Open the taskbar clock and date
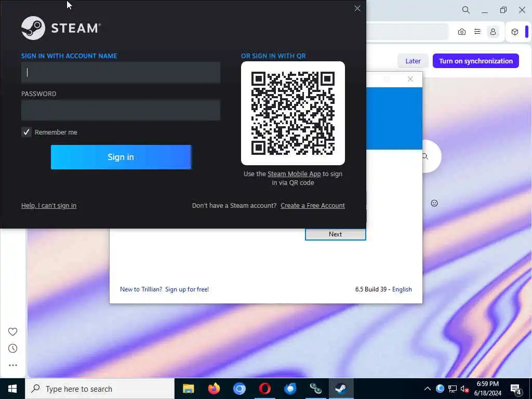 click(x=487, y=389)
